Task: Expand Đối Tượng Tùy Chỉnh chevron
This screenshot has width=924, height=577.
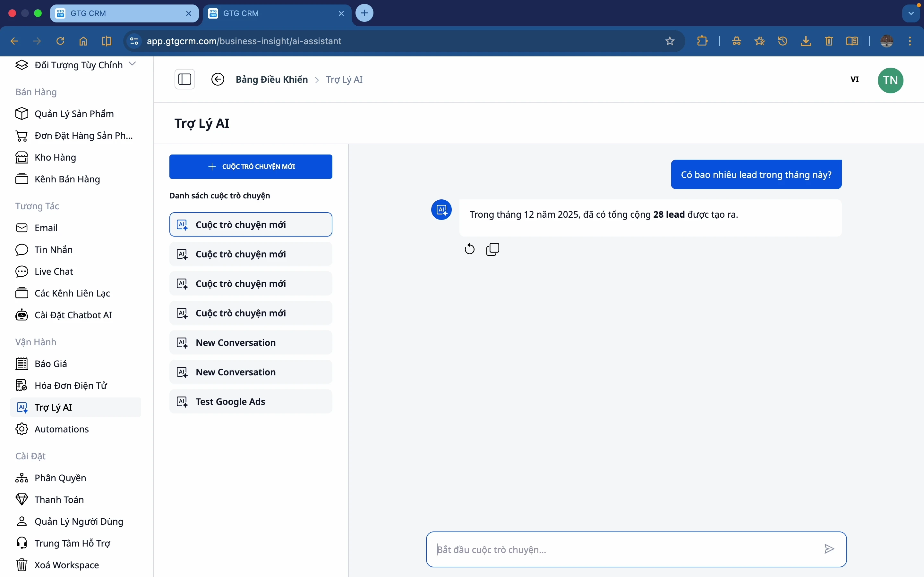Action: (133, 64)
